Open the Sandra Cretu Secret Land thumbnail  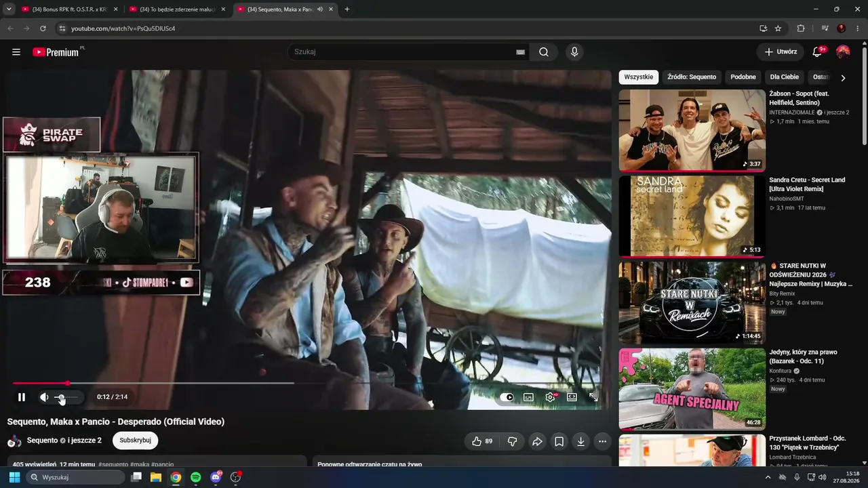coord(692,216)
